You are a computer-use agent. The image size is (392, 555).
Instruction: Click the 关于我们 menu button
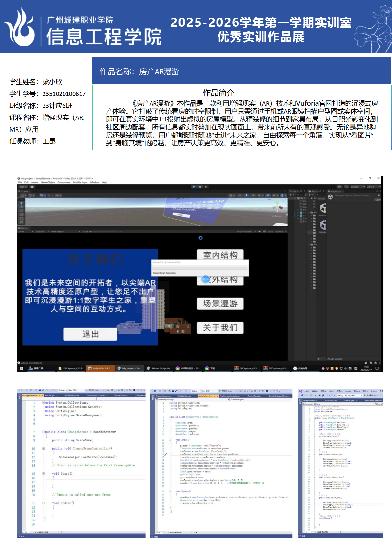tap(220, 328)
